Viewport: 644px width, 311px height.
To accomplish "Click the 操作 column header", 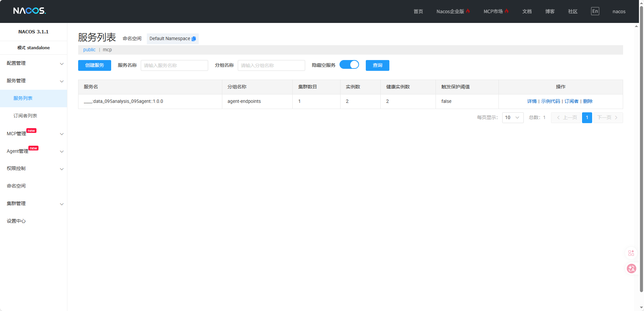I will [560, 87].
